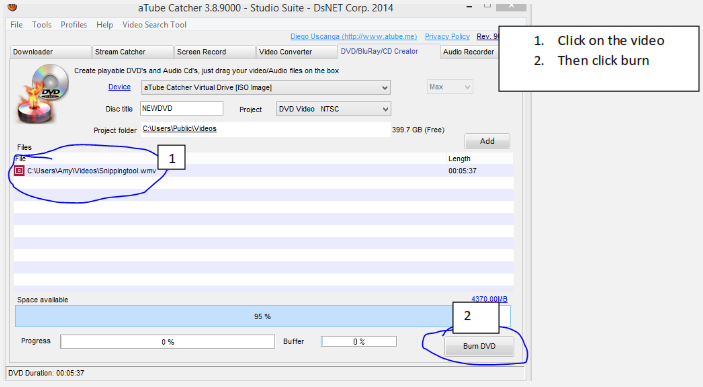This screenshot has height=387, width=703.
Task: Click the DVD Duration status bar text
Action: (x=46, y=373)
